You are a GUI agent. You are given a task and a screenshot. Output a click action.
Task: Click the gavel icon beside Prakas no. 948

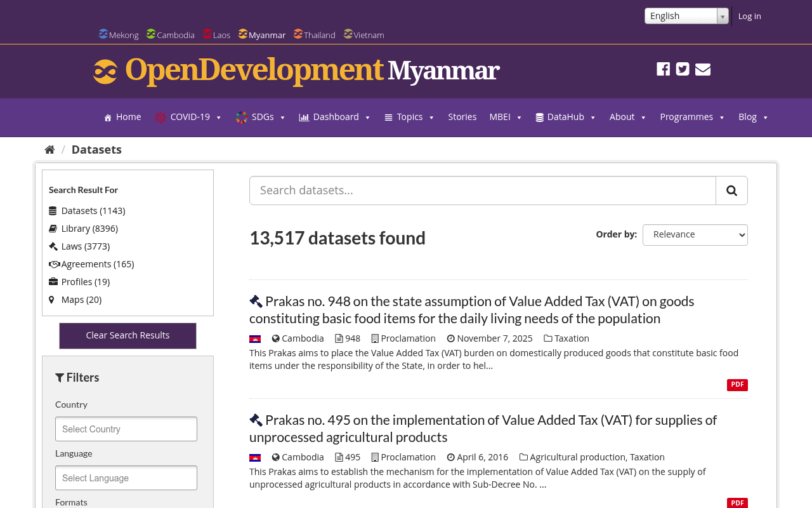(x=256, y=302)
